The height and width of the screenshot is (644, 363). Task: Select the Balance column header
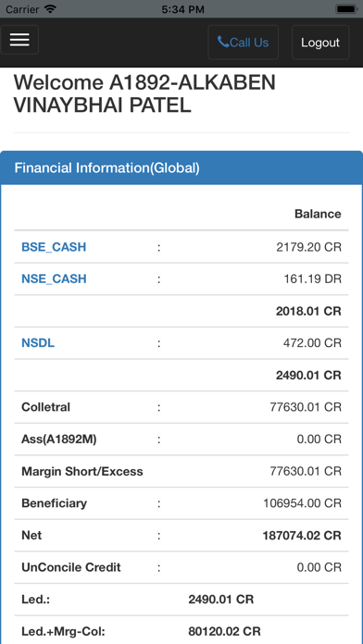click(318, 214)
